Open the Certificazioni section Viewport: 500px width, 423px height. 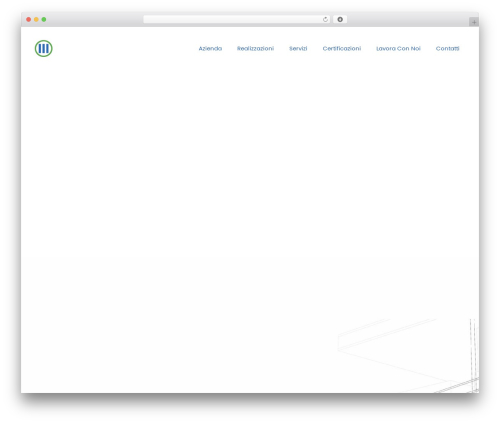click(342, 49)
